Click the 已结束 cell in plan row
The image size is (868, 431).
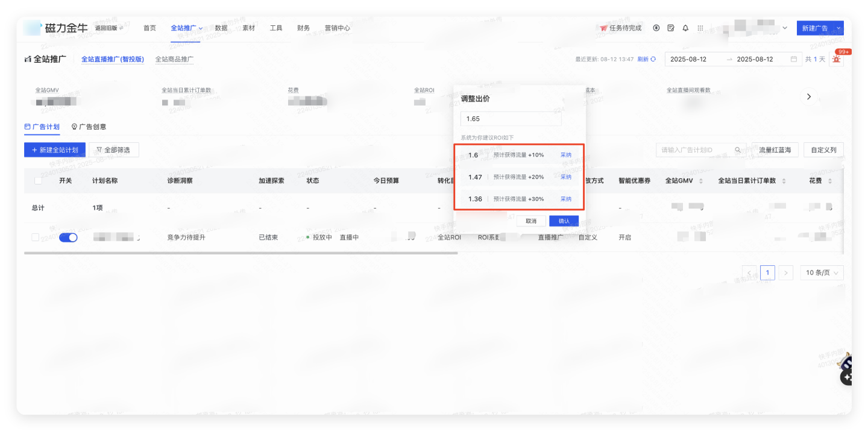coord(268,238)
